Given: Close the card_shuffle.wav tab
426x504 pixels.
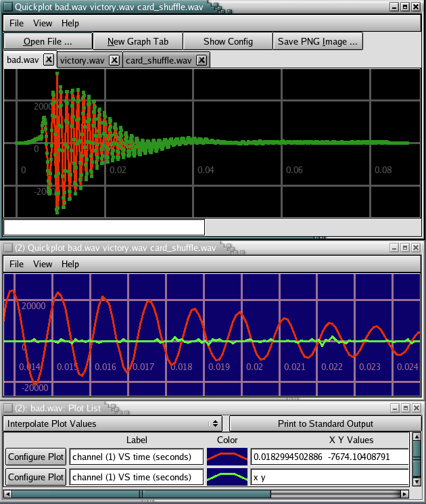Looking at the screenshot, I should tap(202, 60).
